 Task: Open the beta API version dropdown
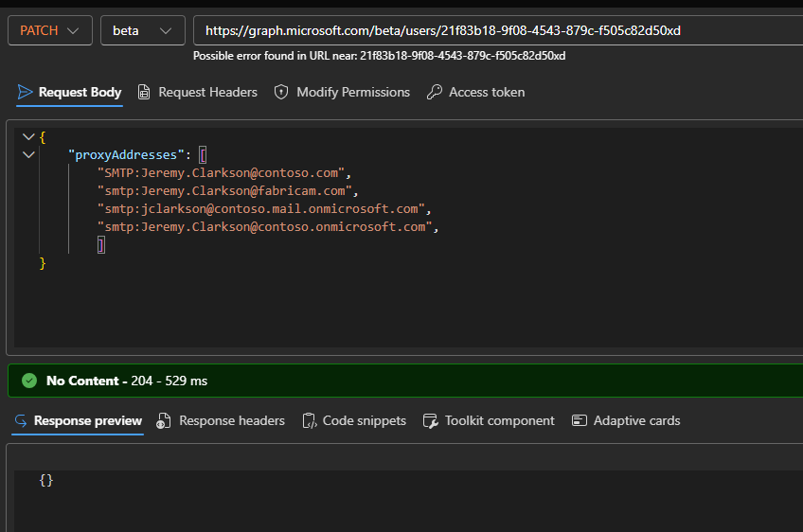142,30
